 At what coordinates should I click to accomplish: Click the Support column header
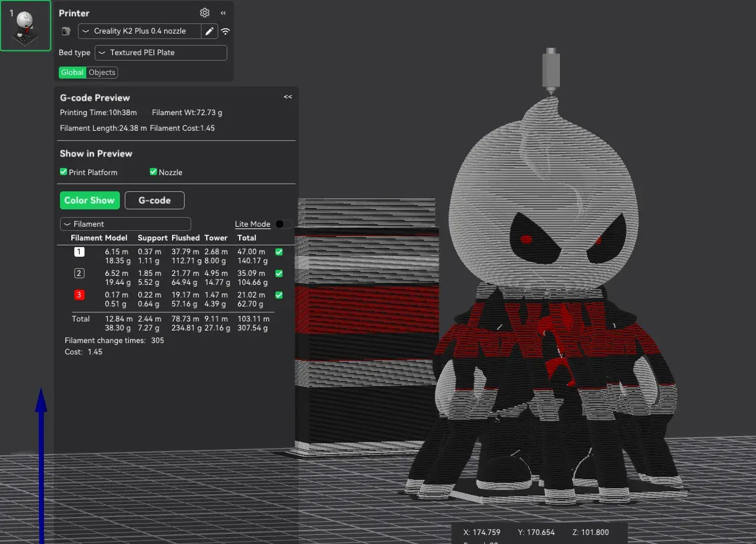153,238
